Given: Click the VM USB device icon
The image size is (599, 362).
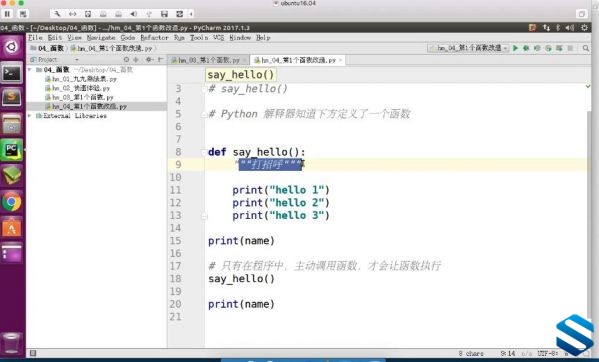Looking at the screenshot, I should point(149,14).
